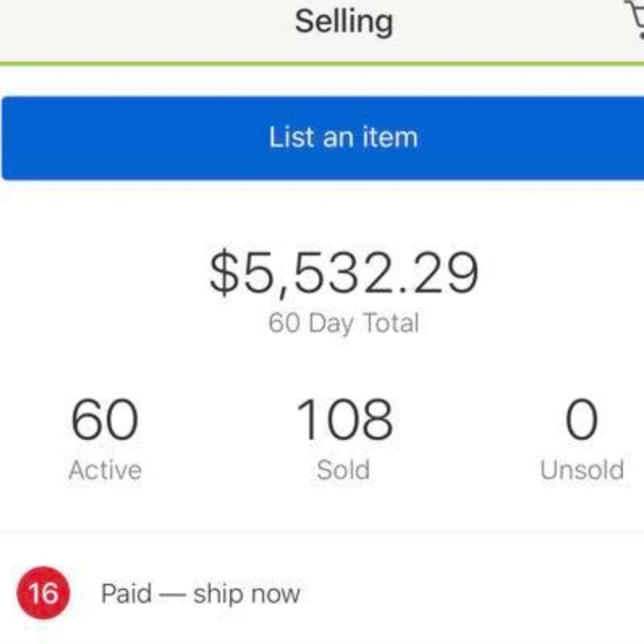This screenshot has height=644, width=644.
Task: Tap the red 16 notification badge
Action: coord(44,592)
